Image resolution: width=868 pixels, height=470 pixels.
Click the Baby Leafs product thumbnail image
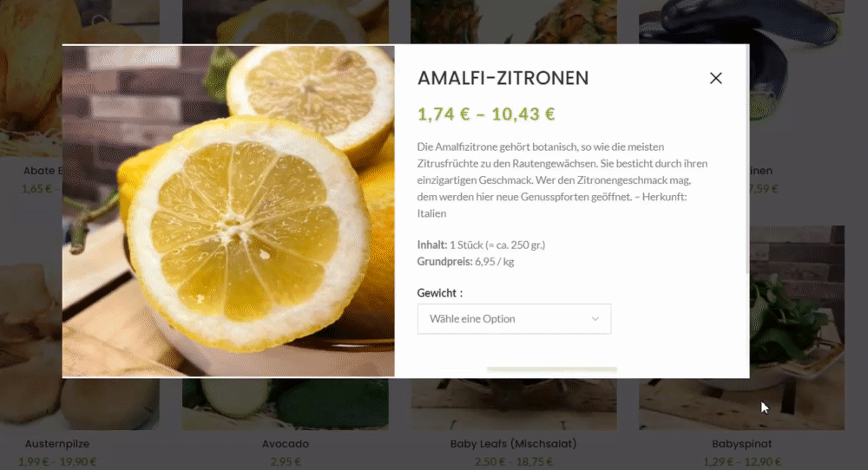(514, 404)
